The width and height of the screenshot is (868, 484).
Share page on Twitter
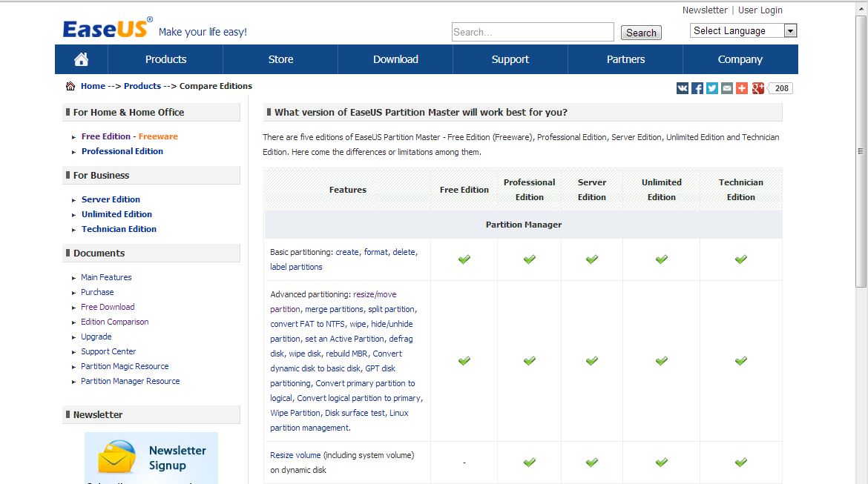[x=712, y=88]
